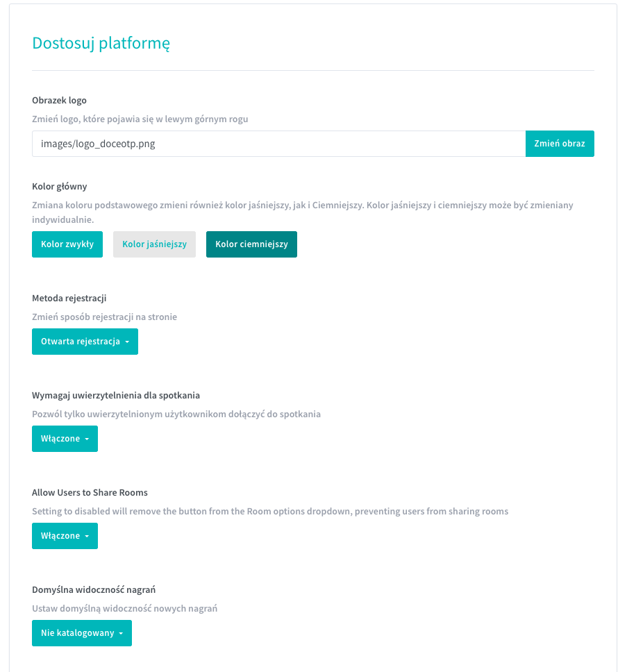The height and width of the screenshot is (672, 627).
Task: Click the room sharing description text
Action: pyautogui.click(x=270, y=511)
